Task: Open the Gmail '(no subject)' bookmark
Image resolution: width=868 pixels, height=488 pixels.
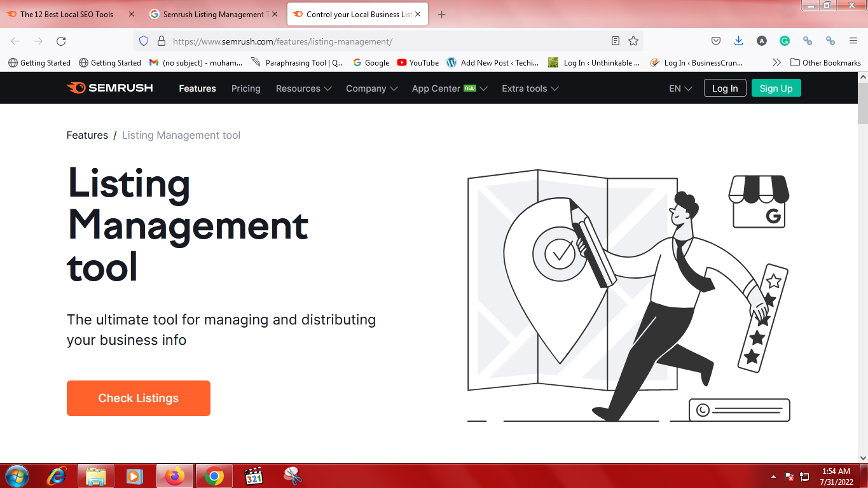Action: pos(196,62)
